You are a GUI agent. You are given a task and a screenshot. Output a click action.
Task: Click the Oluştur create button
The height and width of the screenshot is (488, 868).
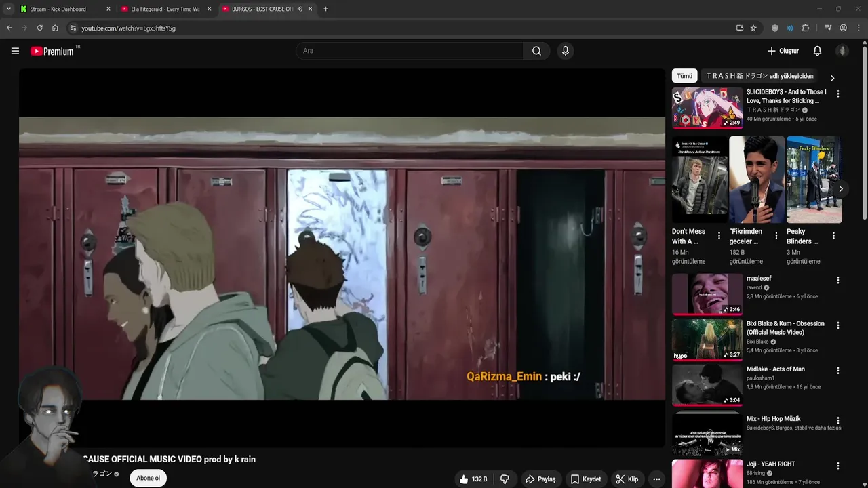coord(783,51)
